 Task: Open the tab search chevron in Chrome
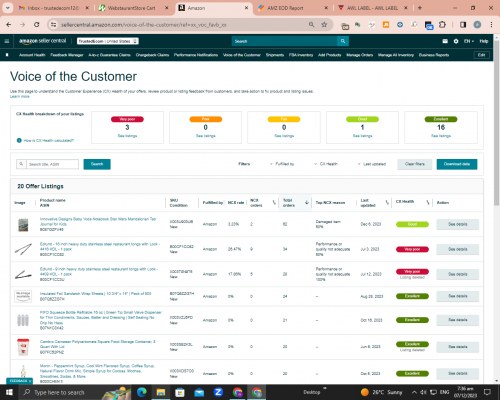coord(7,8)
